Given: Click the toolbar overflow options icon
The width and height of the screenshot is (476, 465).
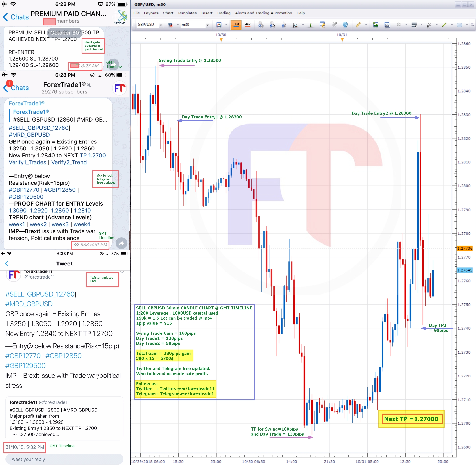Looking at the screenshot, I should pyautogui.click(x=472, y=25).
